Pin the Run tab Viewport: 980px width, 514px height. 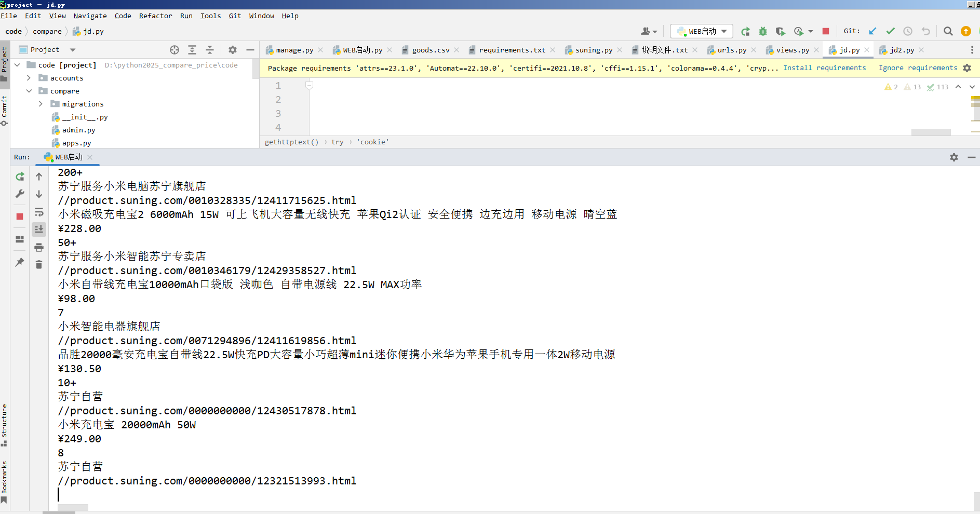(20, 262)
